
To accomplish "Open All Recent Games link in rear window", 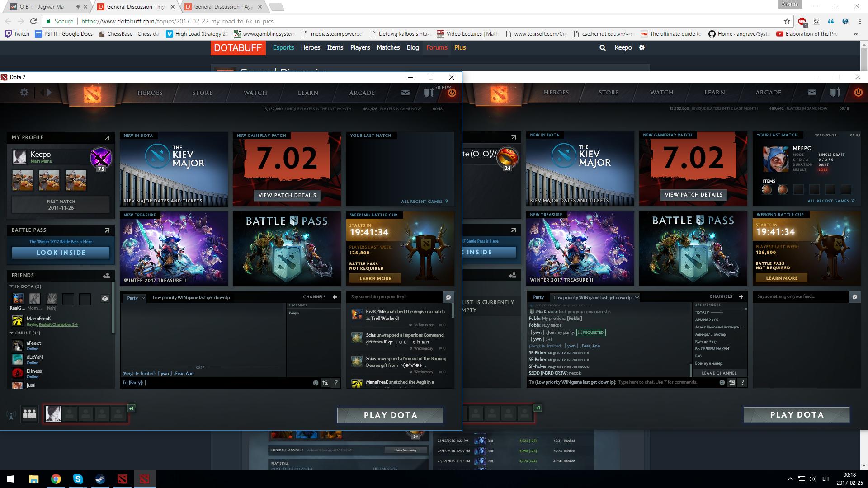I will pos(831,201).
